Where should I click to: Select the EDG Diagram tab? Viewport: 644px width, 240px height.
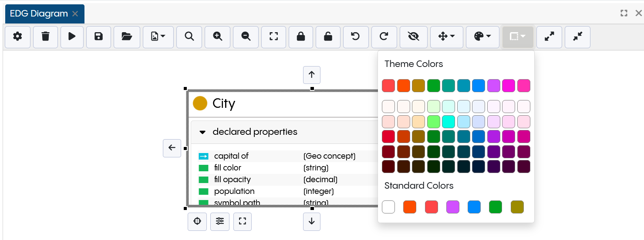[x=39, y=14]
